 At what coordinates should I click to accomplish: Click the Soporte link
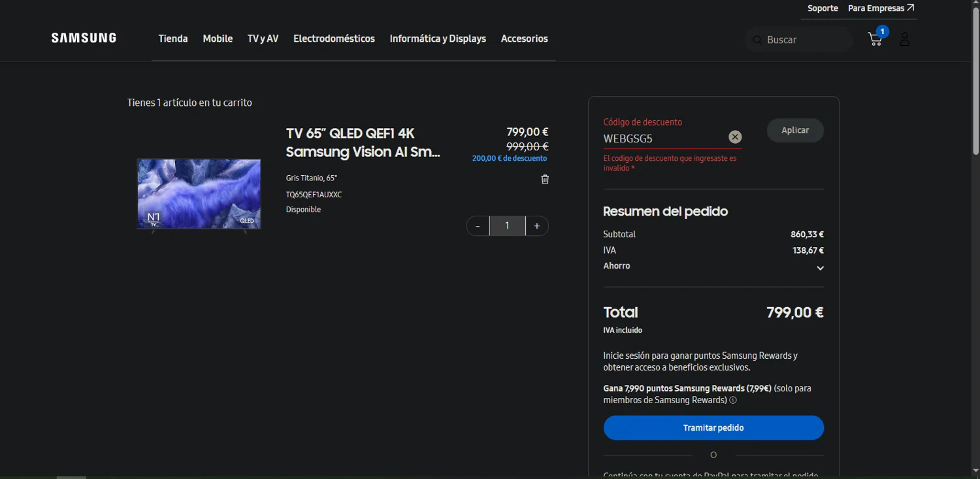click(823, 8)
